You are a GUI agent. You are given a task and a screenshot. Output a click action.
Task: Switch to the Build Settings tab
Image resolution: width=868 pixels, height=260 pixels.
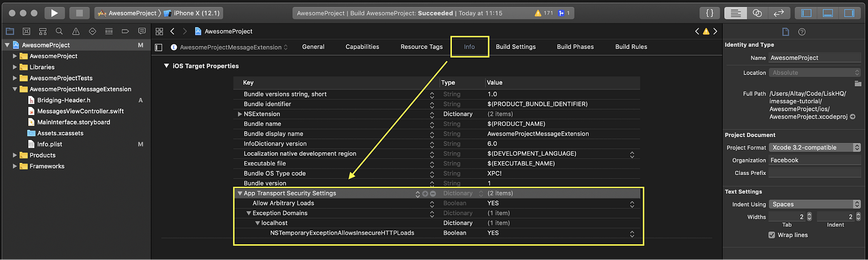[x=515, y=47]
